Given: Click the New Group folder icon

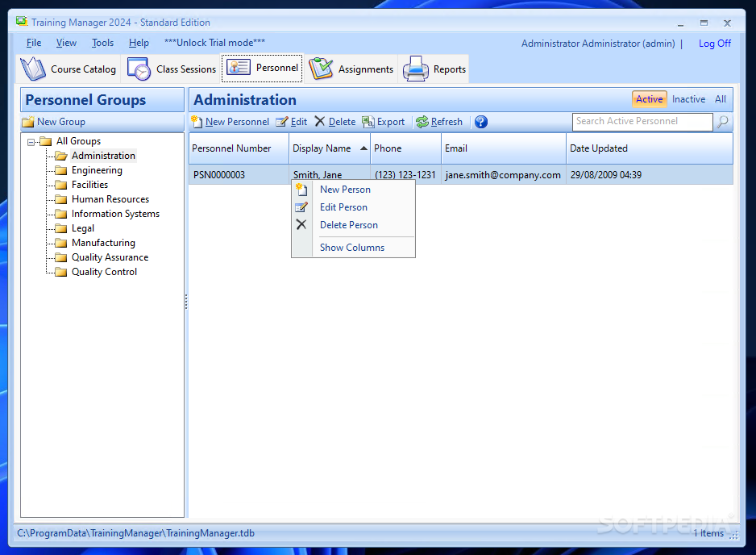Looking at the screenshot, I should coord(28,122).
